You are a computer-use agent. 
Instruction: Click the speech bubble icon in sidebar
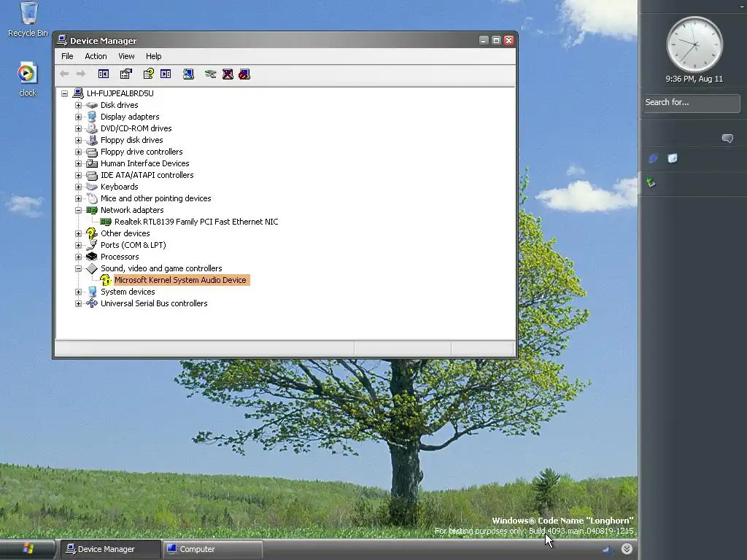pyautogui.click(x=727, y=138)
